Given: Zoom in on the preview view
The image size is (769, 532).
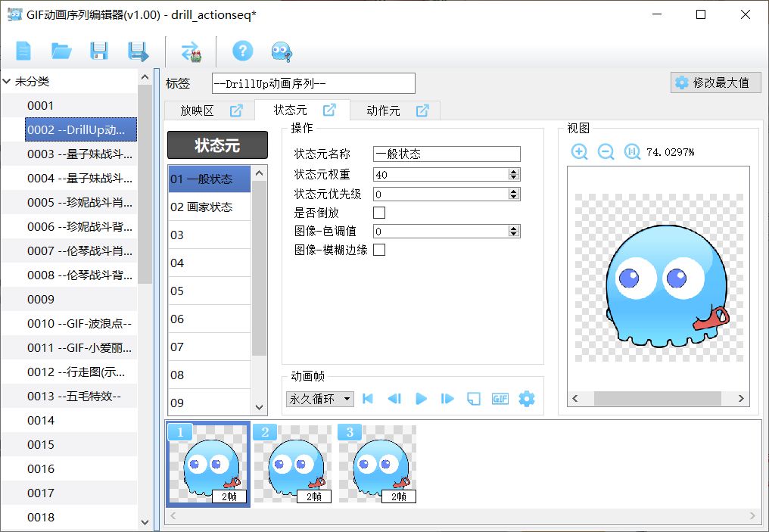Looking at the screenshot, I should point(579,152).
